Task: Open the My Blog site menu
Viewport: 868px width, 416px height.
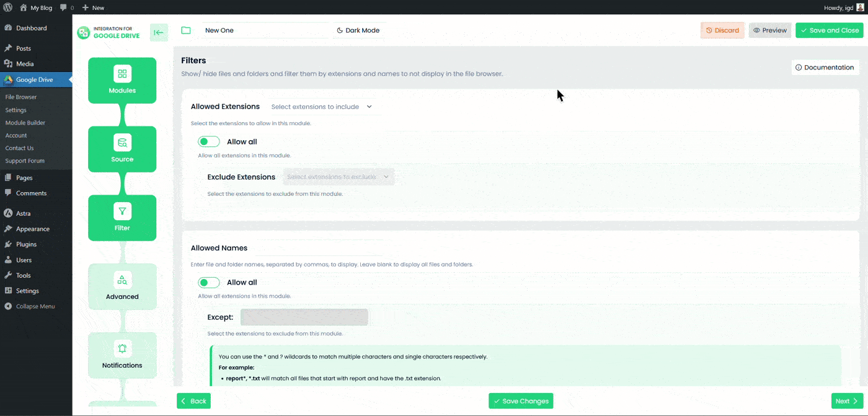Action: (37, 7)
